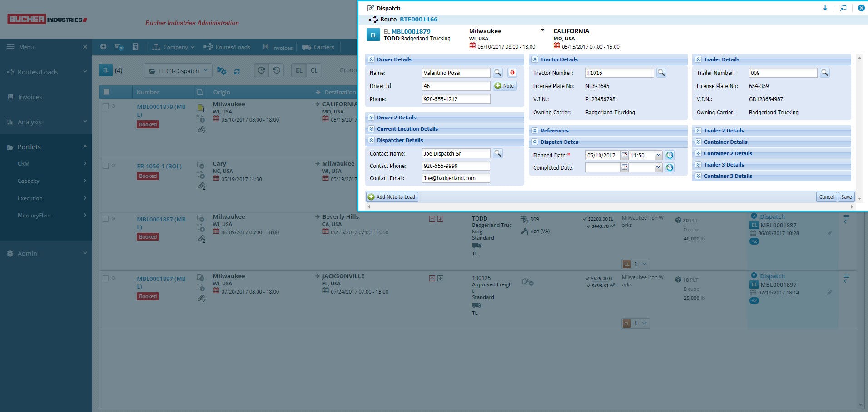Click the red driver alert icon
The height and width of the screenshot is (412, 868).
pos(511,73)
